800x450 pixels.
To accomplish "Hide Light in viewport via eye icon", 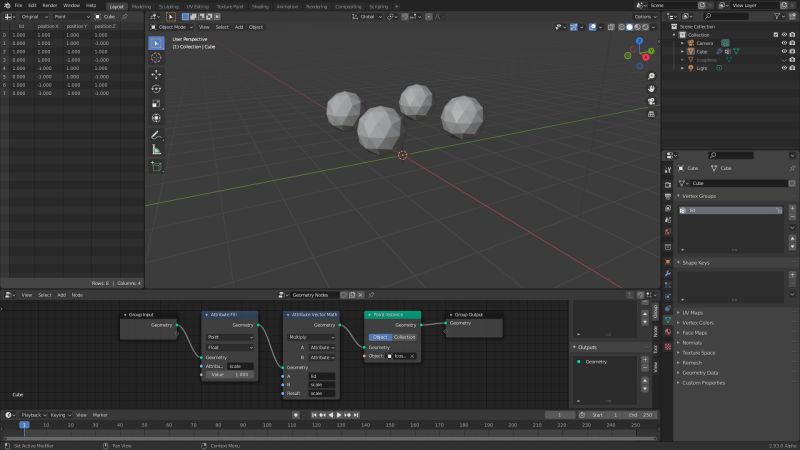I will tap(784, 68).
